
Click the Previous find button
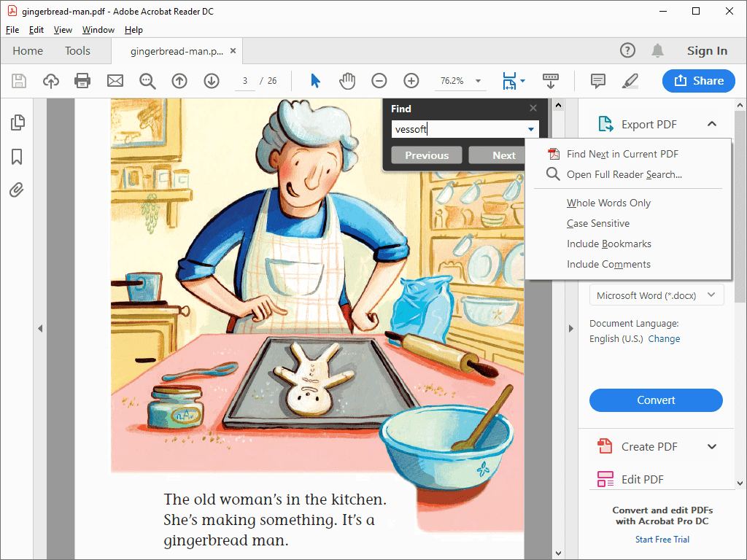[427, 155]
